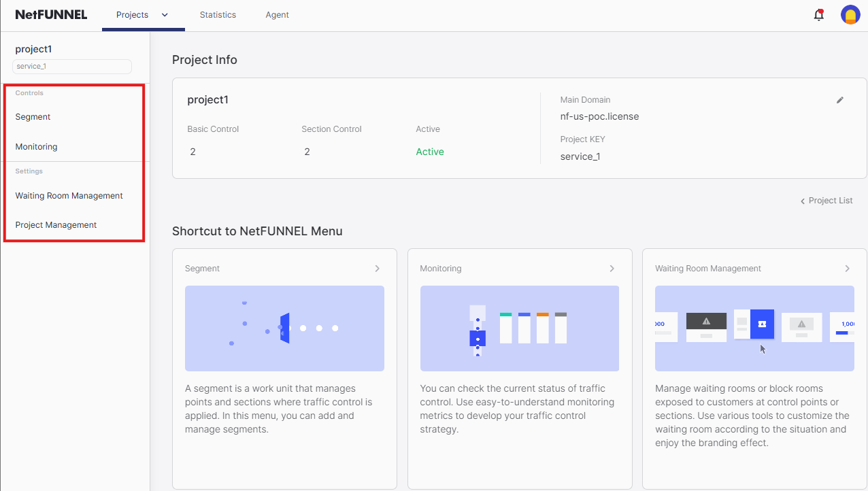Return to the Project List
This screenshot has height=491, width=868.
click(826, 200)
